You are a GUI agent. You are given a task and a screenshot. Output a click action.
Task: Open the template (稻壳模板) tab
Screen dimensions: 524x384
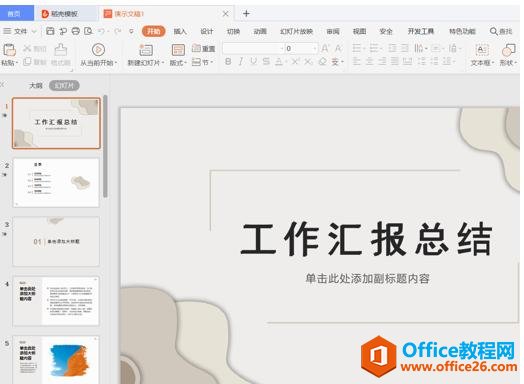pyautogui.click(x=64, y=14)
